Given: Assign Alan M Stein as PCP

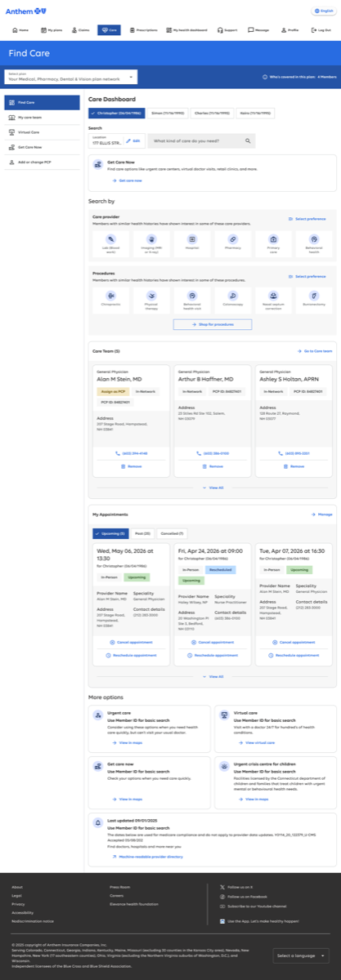Looking at the screenshot, I should point(112,392).
